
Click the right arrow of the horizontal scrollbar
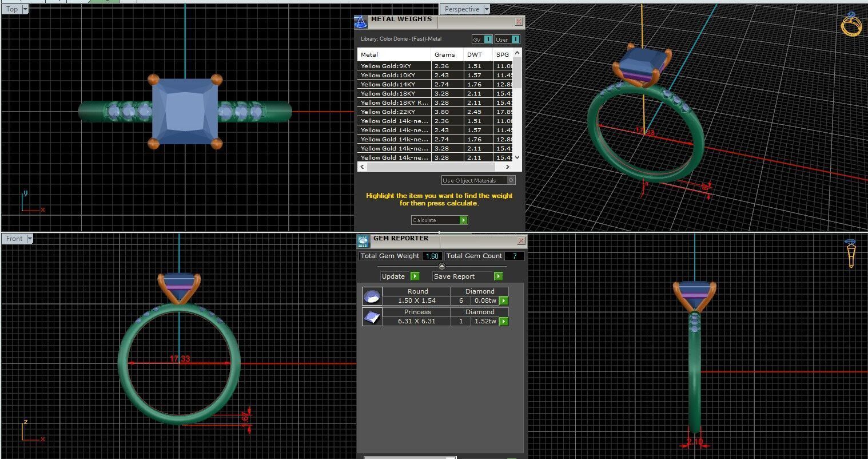click(507, 167)
